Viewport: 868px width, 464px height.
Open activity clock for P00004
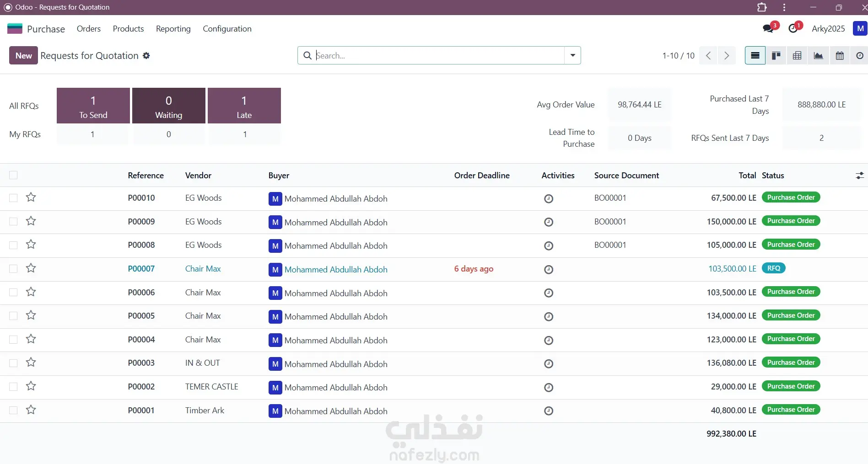tap(549, 341)
